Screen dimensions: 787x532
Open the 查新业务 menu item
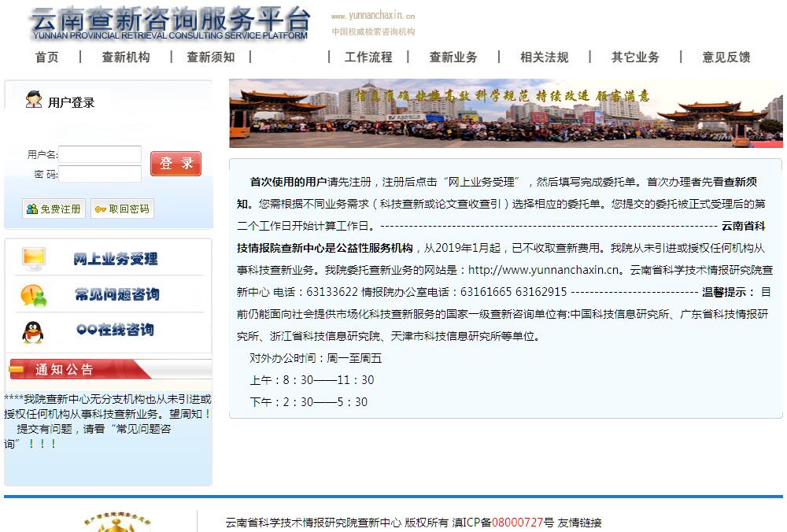click(453, 57)
